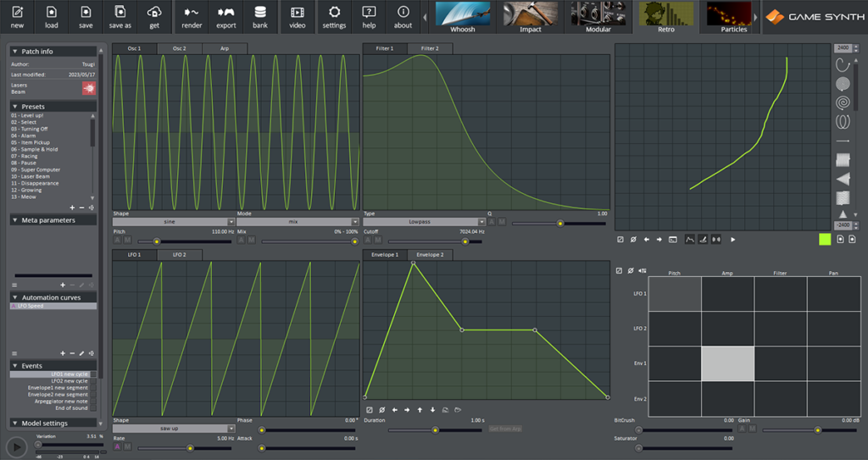The height and width of the screenshot is (460, 868).
Task: Open the video tool icon
Action: [298, 12]
